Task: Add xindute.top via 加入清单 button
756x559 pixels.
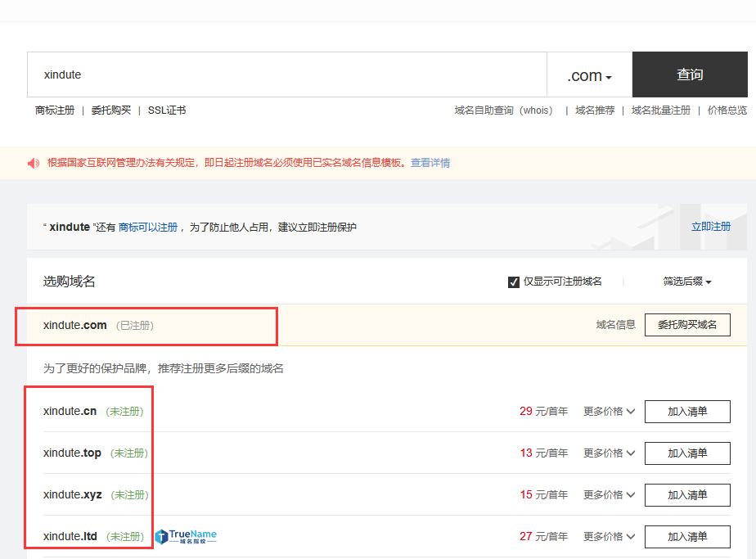Action: click(687, 453)
